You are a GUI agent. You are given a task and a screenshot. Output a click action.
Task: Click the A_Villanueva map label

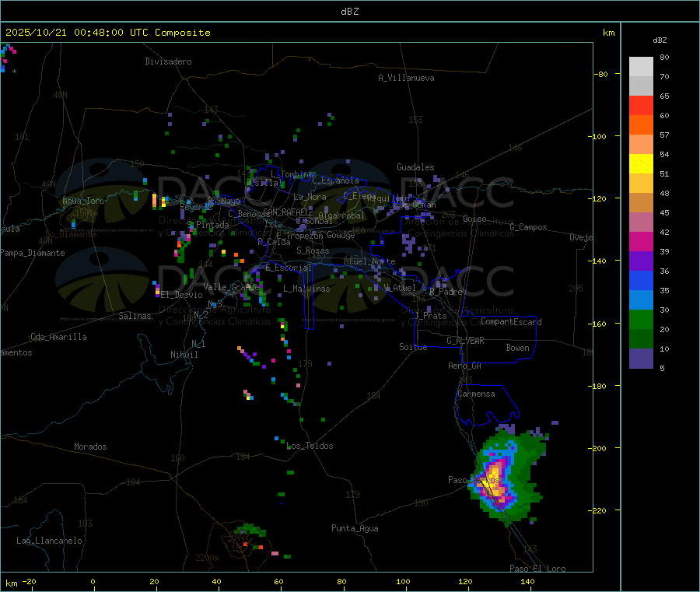point(406,78)
